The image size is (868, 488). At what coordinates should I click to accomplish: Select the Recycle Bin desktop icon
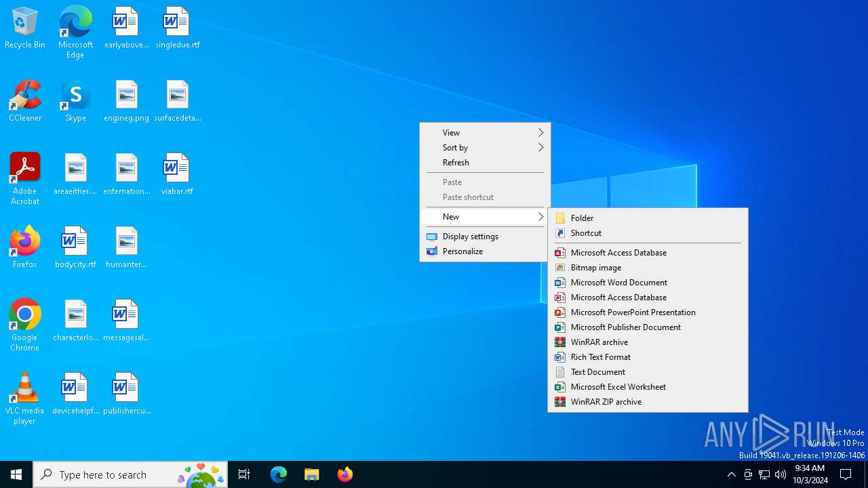25,28
